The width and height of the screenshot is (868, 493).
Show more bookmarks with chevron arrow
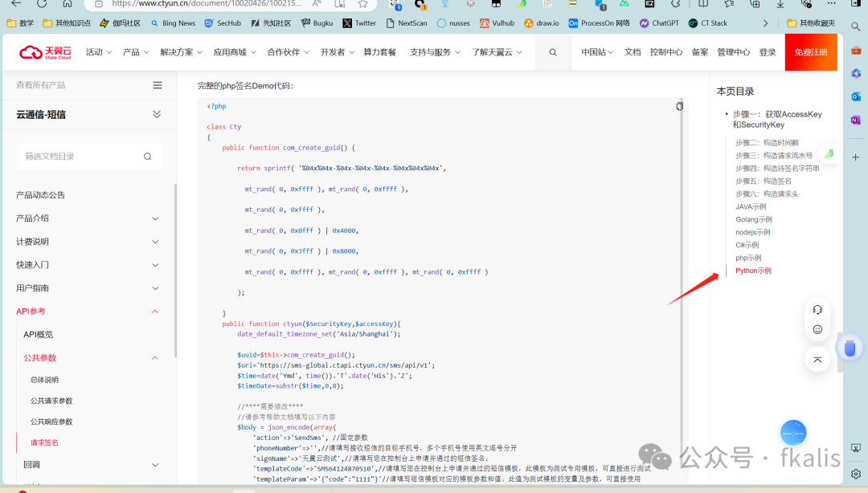coord(766,23)
